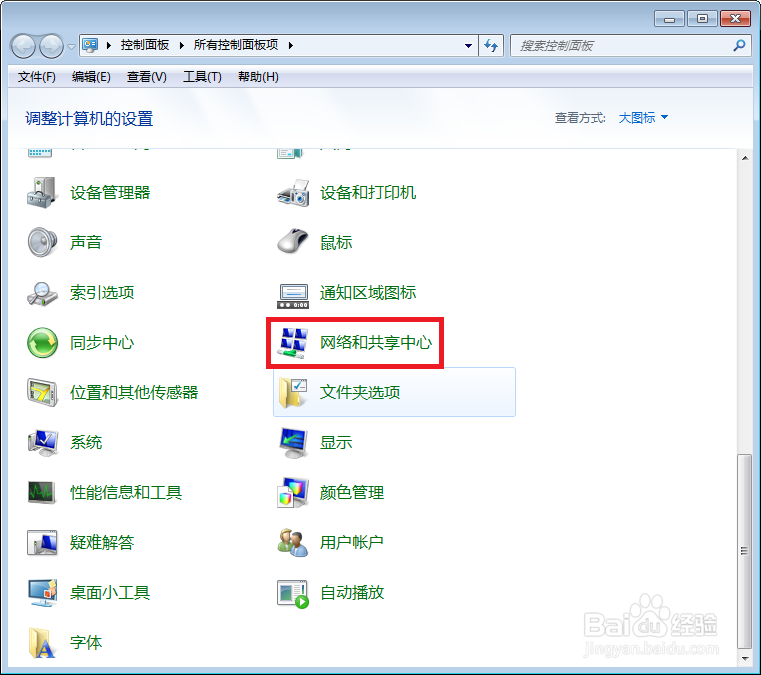
Task: Go forward with the Forward arrow button
Action: [x=51, y=47]
